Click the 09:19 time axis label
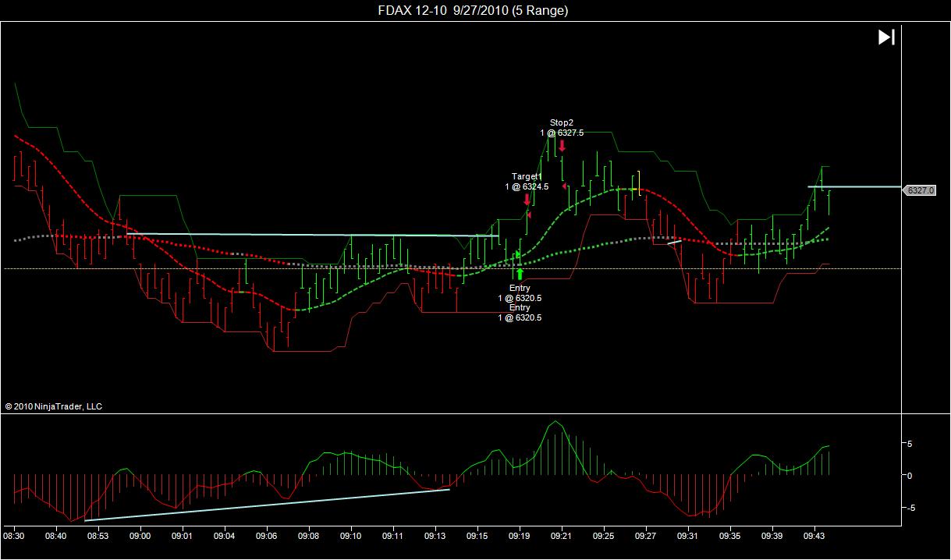 [x=519, y=537]
